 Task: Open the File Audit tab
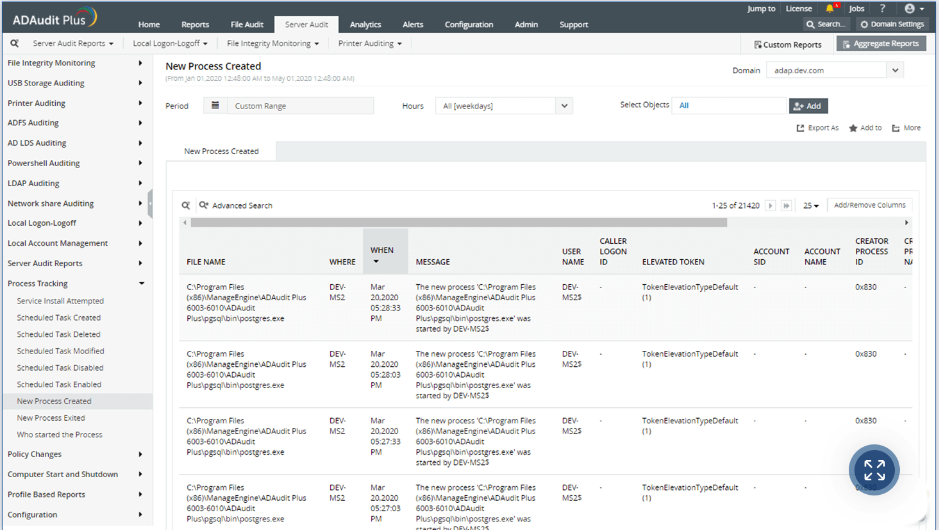click(247, 25)
